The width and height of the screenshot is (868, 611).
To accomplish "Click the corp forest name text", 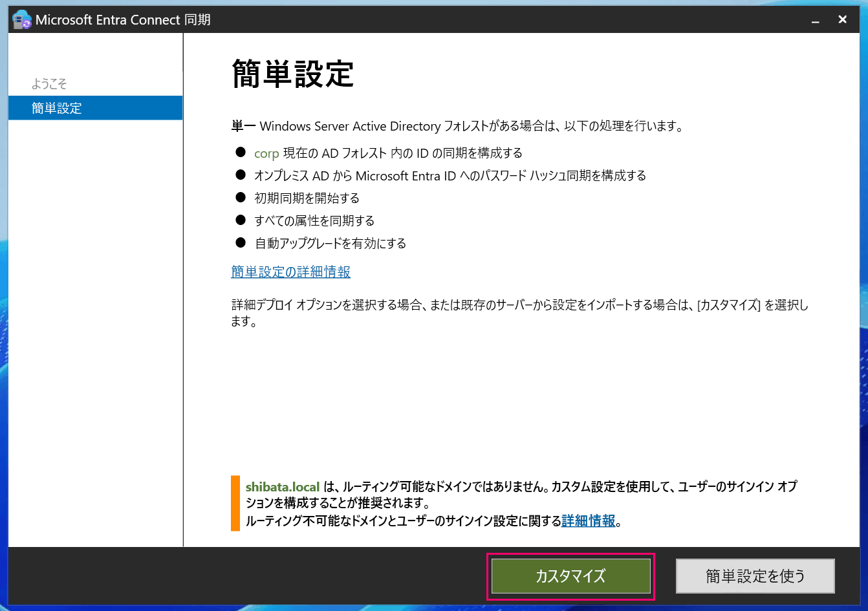I will 266,153.
